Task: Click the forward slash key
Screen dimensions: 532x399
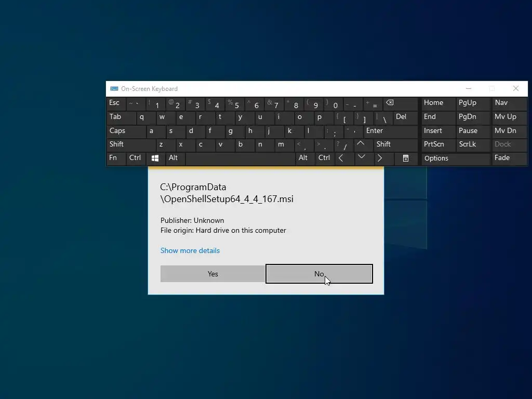Action: (x=343, y=145)
